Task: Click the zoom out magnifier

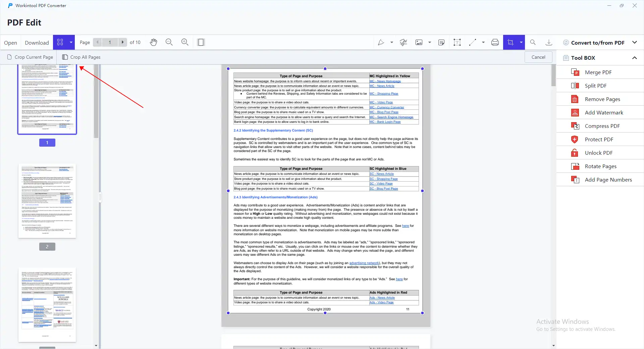Action: [x=169, y=42]
